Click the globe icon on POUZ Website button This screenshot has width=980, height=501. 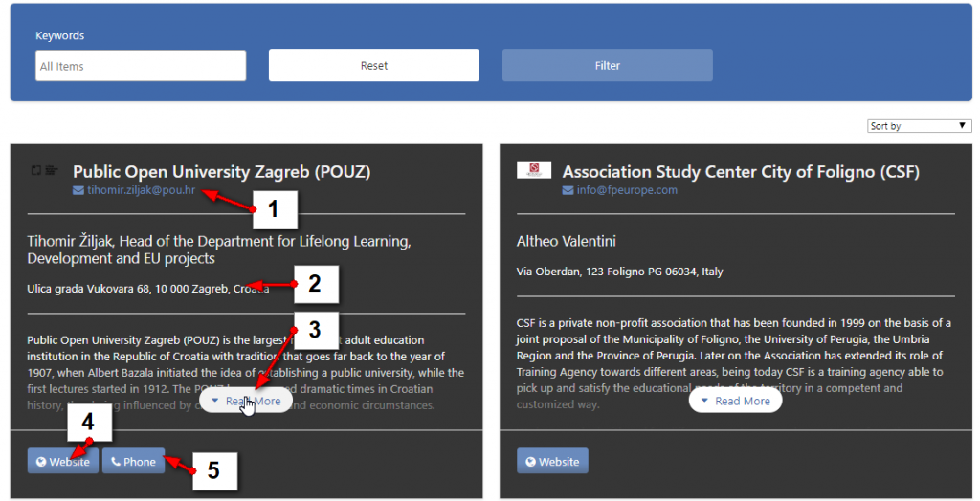pos(41,462)
